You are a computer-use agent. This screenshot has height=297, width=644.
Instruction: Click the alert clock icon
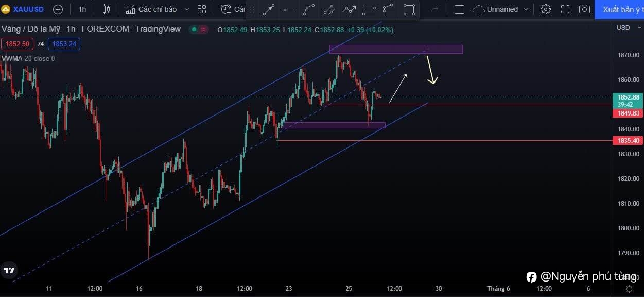226,9
